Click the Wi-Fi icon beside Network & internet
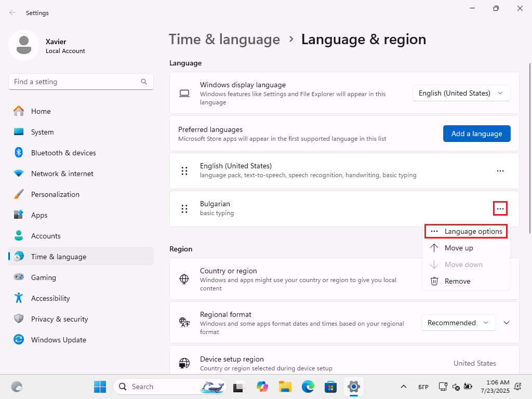Image resolution: width=532 pixels, height=399 pixels. tap(19, 174)
